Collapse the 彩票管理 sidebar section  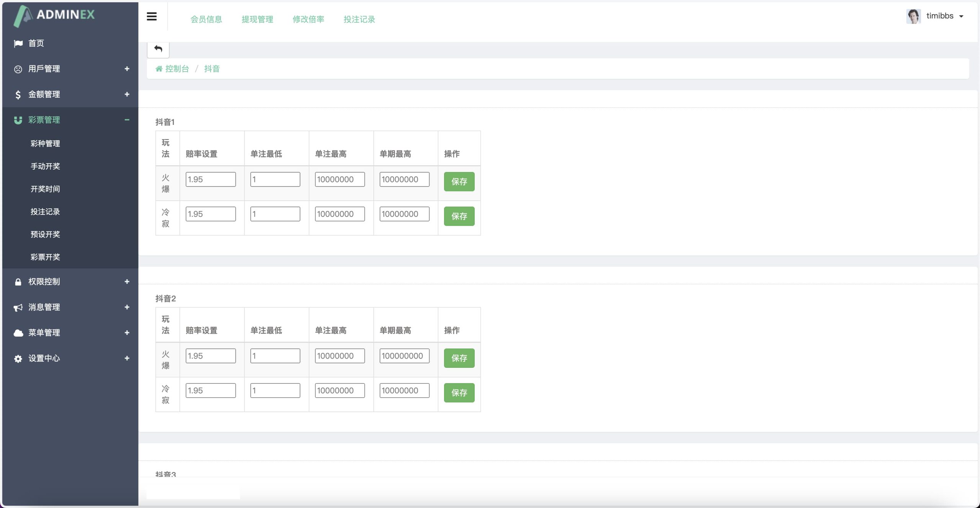127,120
